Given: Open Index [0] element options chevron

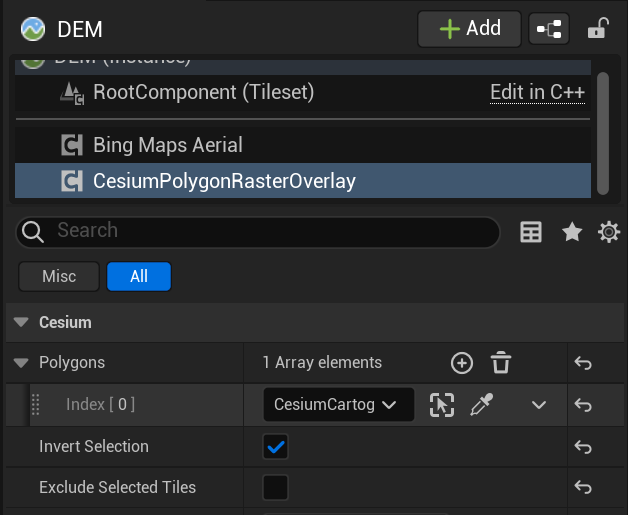Looking at the screenshot, I should pos(539,405).
